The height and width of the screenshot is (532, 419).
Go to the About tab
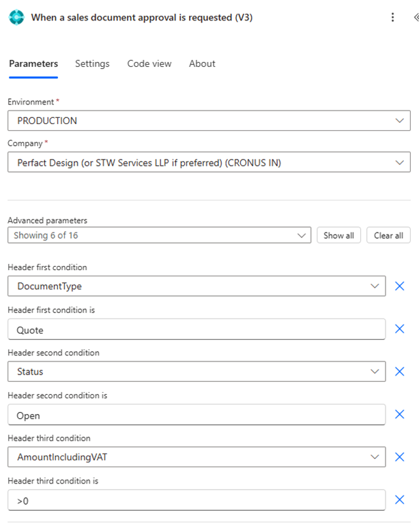[x=202, y=63]
